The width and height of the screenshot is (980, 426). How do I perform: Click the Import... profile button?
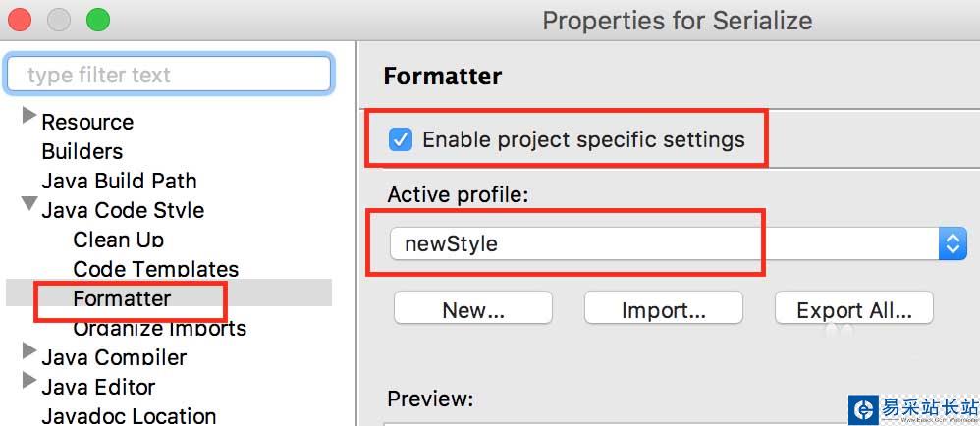663,310
